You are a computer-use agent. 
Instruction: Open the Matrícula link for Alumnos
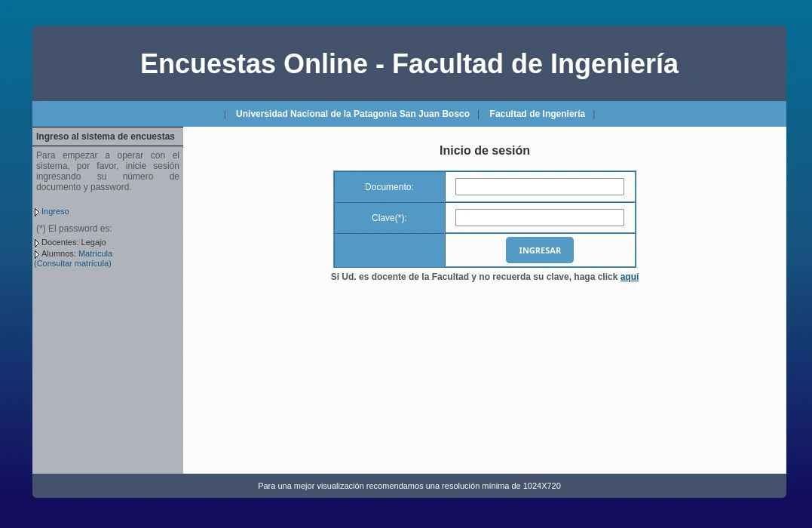(95, 253)
